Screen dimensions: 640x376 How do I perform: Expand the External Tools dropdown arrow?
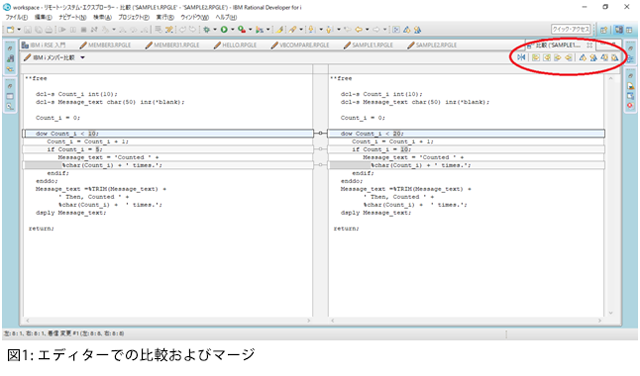[x=268, y=29]
